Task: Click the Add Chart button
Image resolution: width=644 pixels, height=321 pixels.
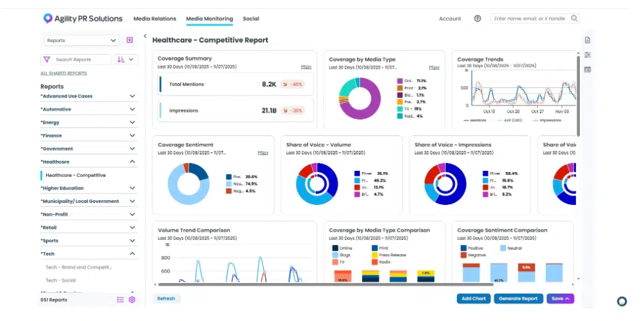Action: click(x=474, y=299)
